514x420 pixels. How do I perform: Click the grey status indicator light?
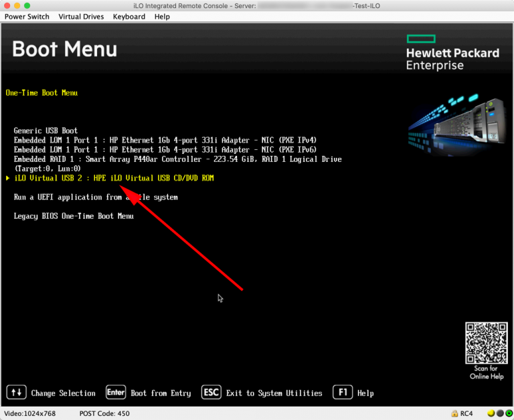[500, 413]
